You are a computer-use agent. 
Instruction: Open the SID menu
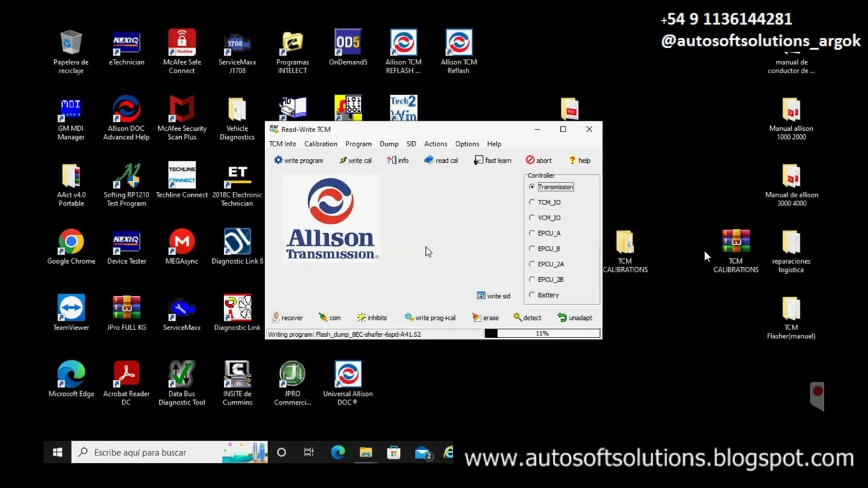pos(411,144)
